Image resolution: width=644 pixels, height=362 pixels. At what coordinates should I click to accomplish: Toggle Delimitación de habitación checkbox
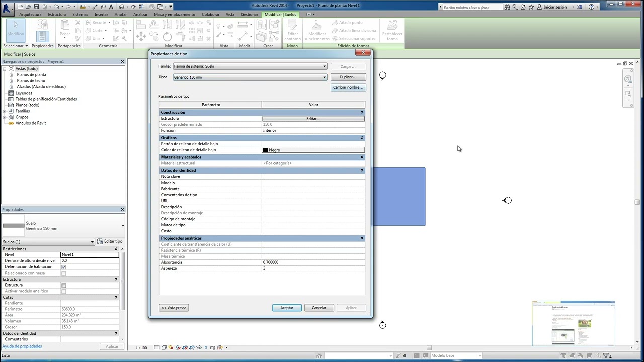[x=63, y=267]
